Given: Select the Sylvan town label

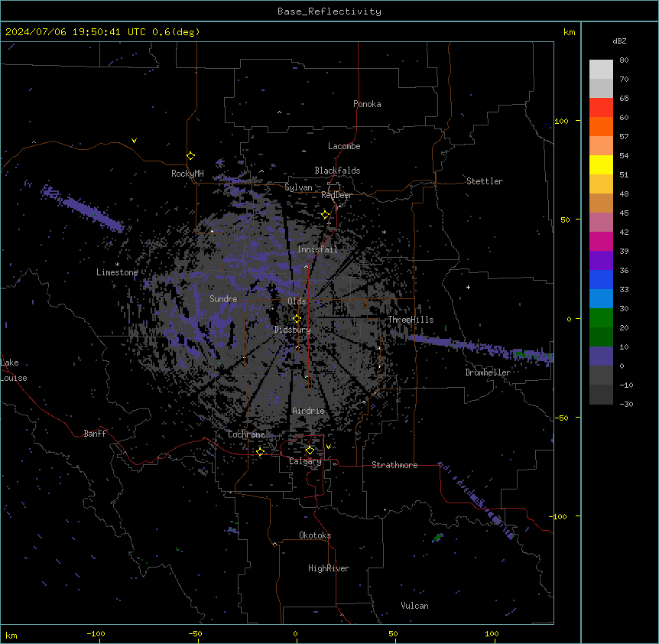Looking at the screenshot, I should (298, 187).
